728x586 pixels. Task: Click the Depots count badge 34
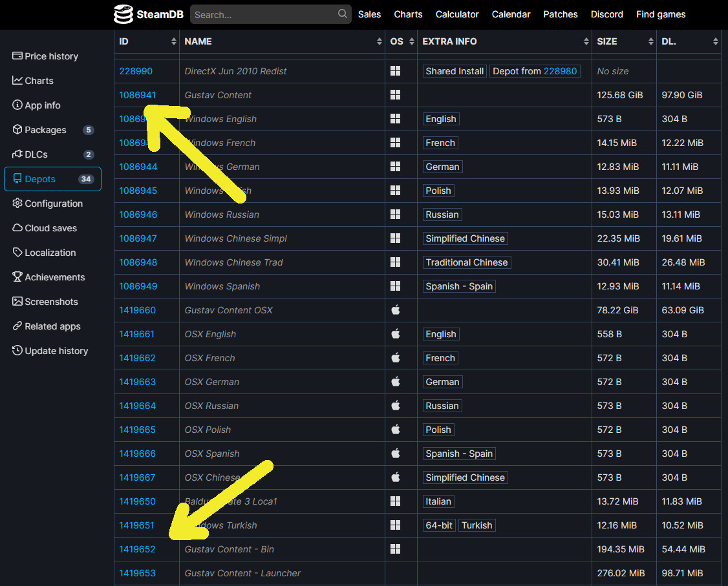coord(86,179)
